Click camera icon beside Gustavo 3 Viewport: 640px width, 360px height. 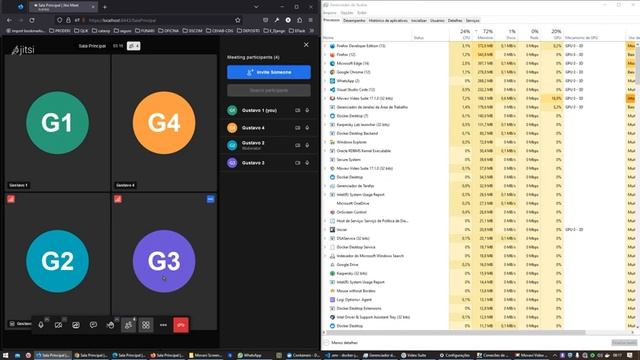pos(298,162)
